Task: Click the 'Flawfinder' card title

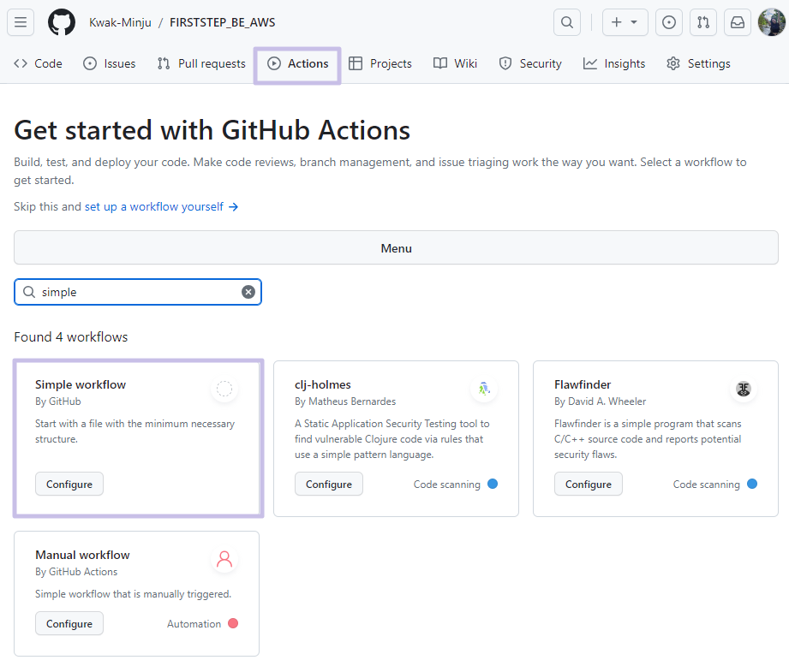Action: tap(583, 384)
